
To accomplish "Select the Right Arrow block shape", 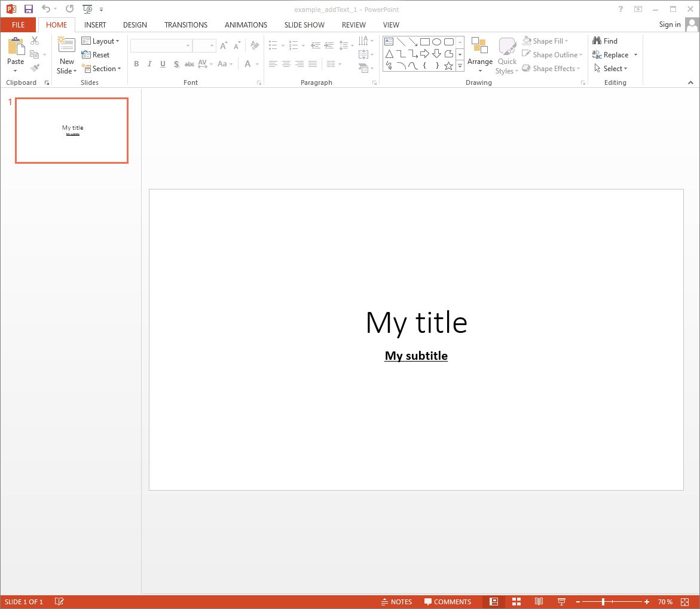I will [x=424, y=54].
